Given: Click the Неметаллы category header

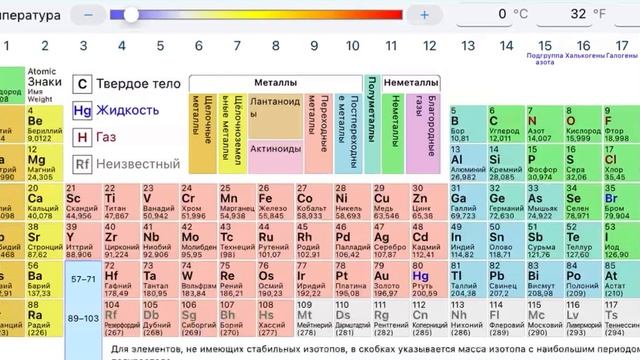Looking at the screenshot, I should (x=411, y=83).
